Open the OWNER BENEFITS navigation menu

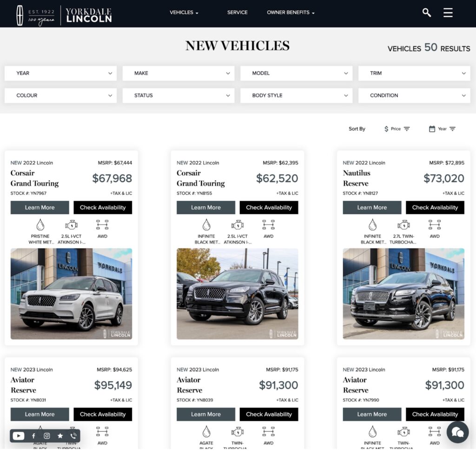click(x=291, y=13)
